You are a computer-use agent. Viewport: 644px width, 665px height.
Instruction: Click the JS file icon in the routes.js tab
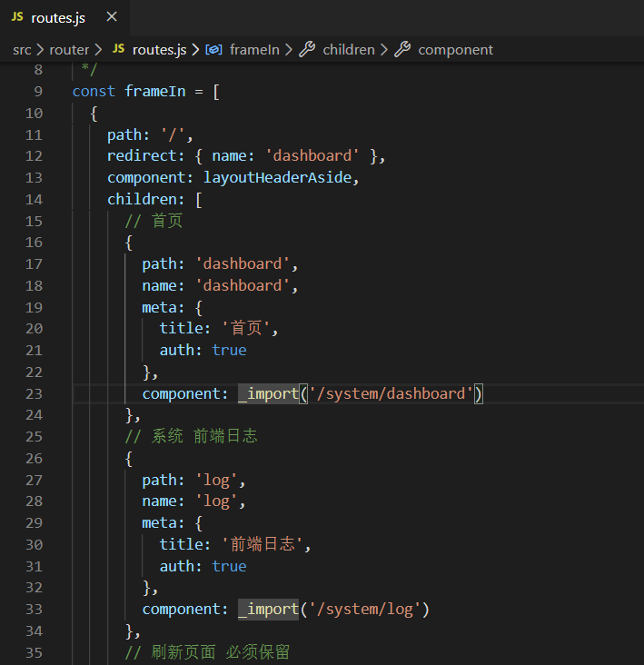(17, 17)
